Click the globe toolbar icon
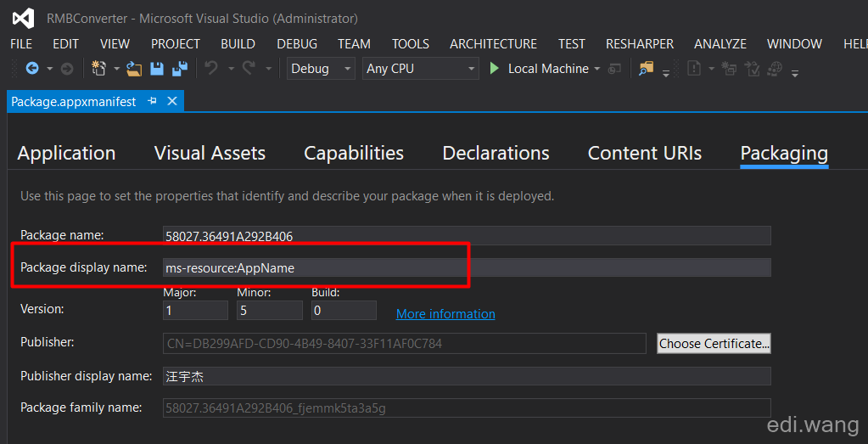868x444 pixels. click(x=776, y=69)
